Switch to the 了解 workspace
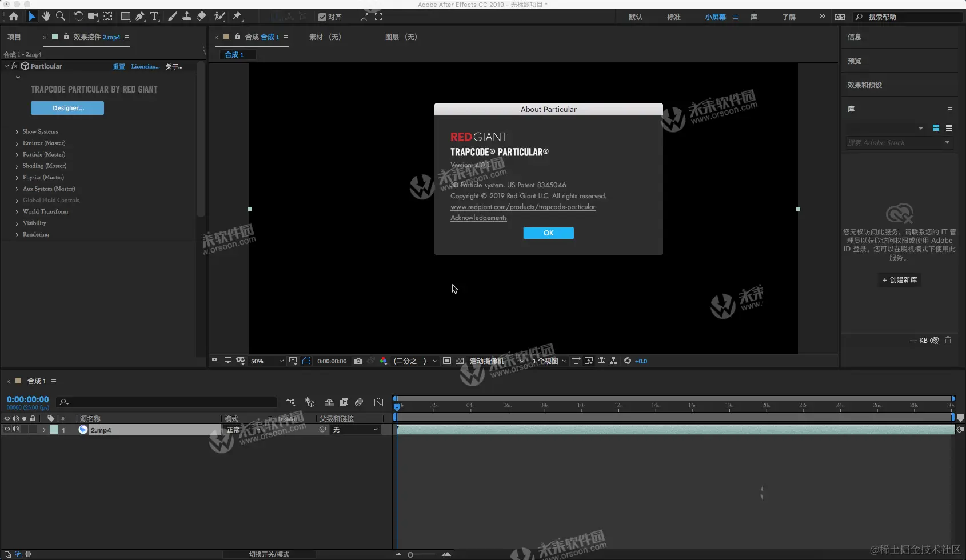Screen dimensions: 966x560 point(789,17)
